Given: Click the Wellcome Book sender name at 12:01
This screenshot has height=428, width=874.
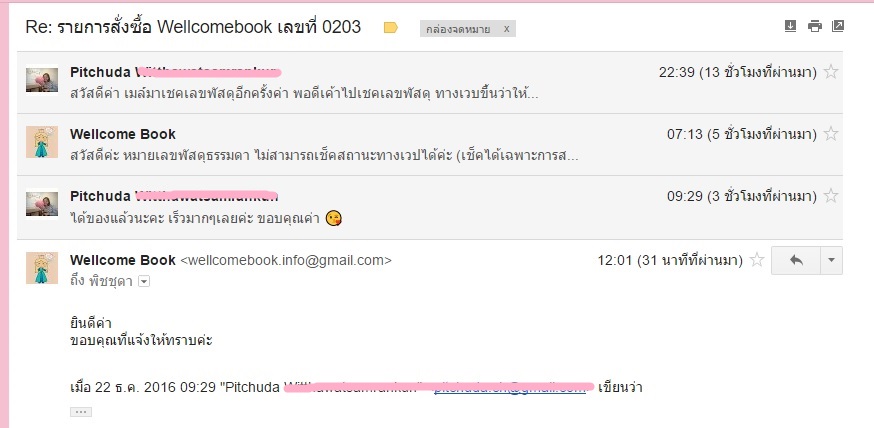Looking at the screenshot, I should (123, 260).
